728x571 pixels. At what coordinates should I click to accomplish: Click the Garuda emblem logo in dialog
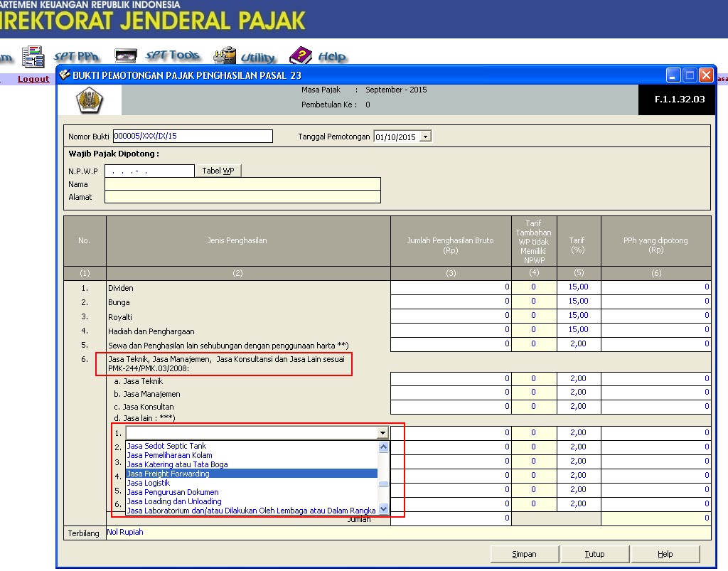pos(89,100)
